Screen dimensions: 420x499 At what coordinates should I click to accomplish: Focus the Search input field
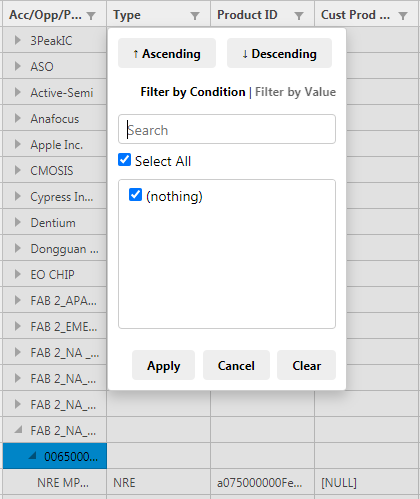[227, 129]
